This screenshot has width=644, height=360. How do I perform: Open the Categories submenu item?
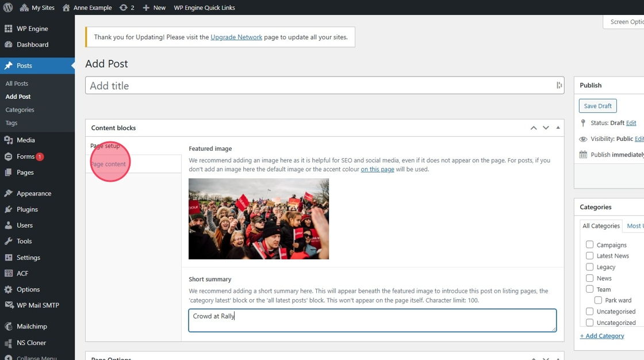tap(20, 110)
